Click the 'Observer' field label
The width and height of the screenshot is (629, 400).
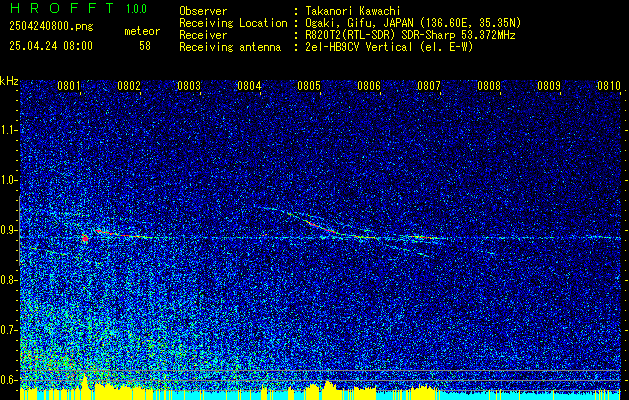coord(203,11)
